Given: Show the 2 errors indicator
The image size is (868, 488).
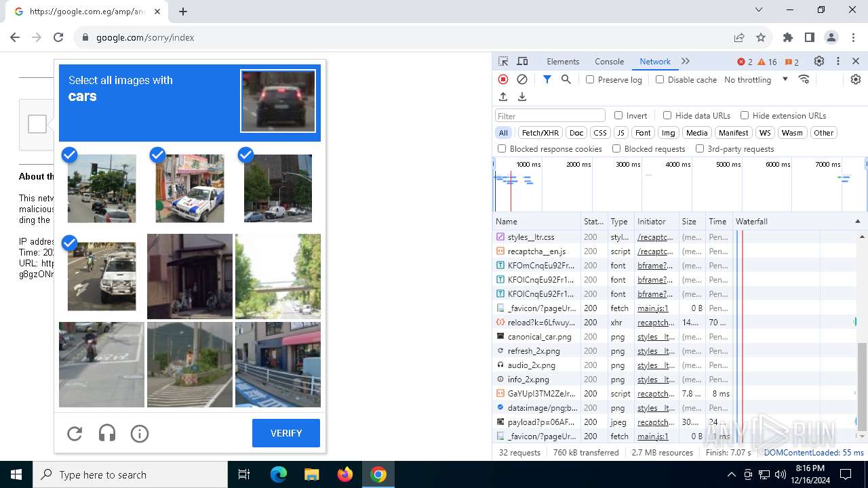Looking at the screenshot, I should tap(745, 62).
